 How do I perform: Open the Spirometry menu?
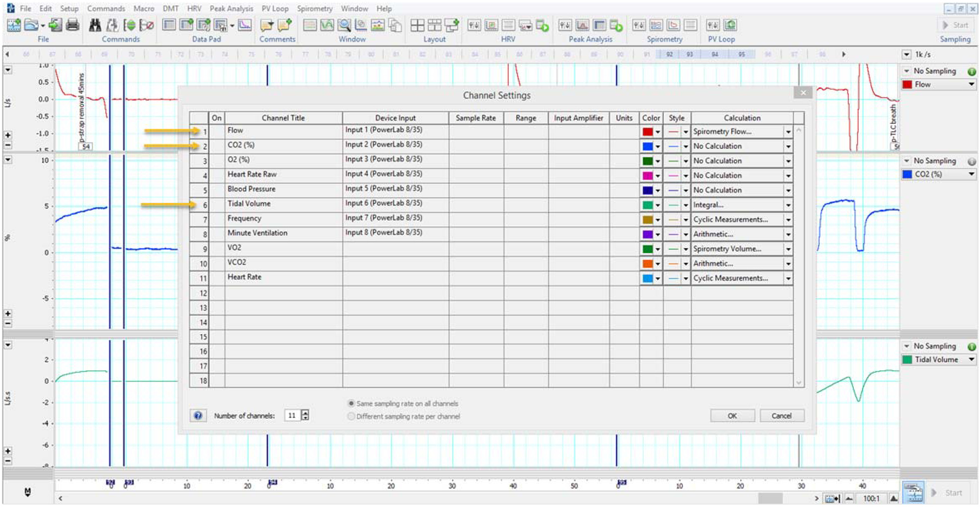tap(315, 8)
